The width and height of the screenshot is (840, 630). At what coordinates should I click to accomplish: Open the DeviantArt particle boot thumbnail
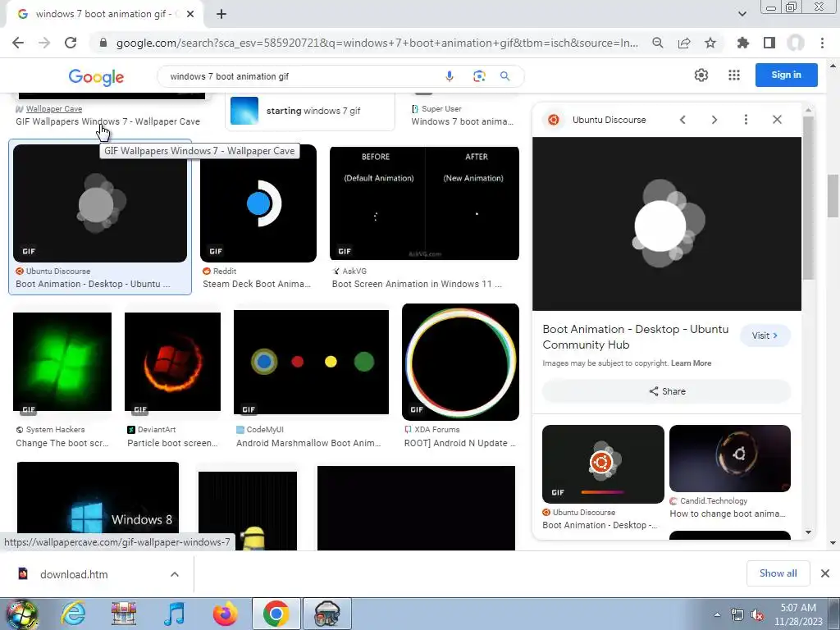172,362
